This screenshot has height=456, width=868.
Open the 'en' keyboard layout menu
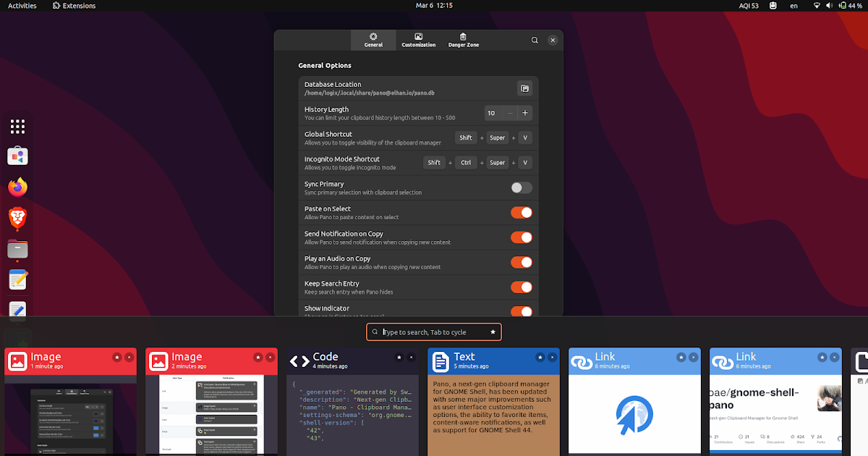click(794, 5)
